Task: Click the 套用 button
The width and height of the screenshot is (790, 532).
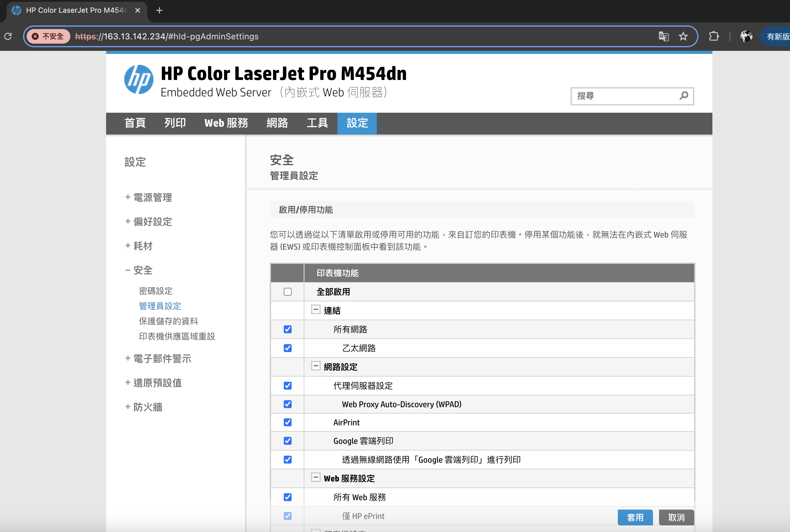Action: click(x=635, y=517)
